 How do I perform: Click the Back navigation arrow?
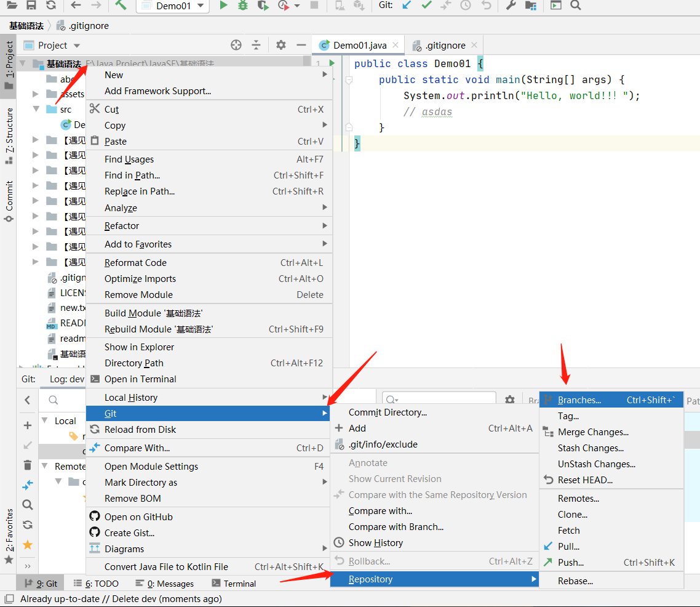76,6
